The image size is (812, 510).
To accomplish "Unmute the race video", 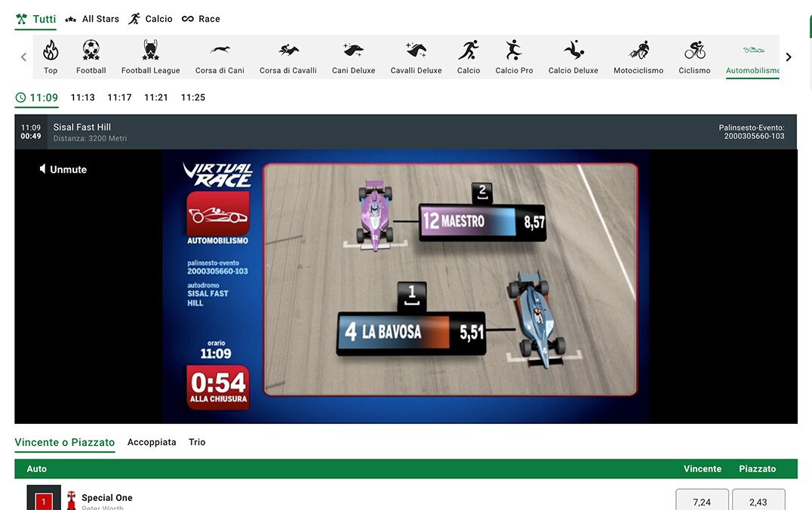I will 63,169.
